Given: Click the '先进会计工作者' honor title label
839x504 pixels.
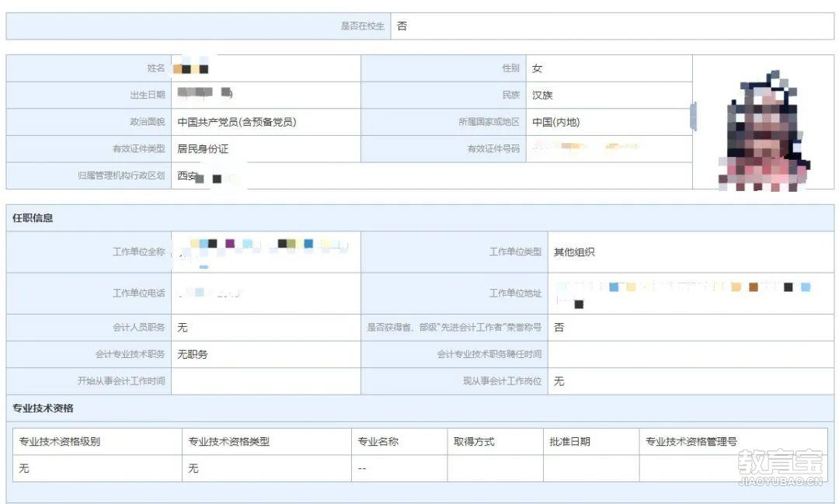Looking at the screenshot, I should coord(454,327).
